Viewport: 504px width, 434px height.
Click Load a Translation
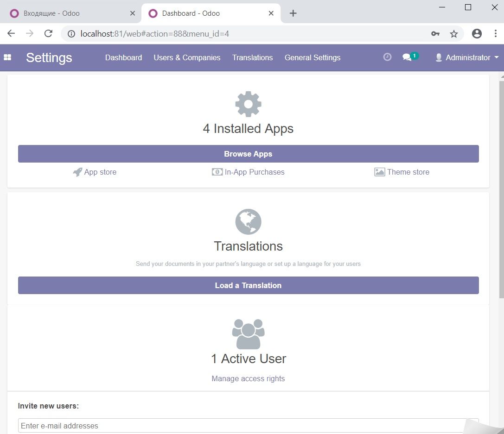(248, 285)
